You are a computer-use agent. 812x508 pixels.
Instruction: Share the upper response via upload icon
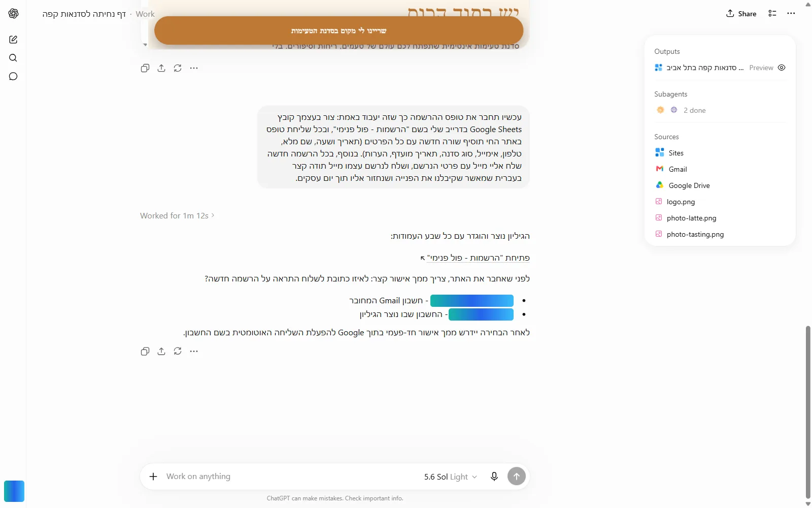click(161, 68)
